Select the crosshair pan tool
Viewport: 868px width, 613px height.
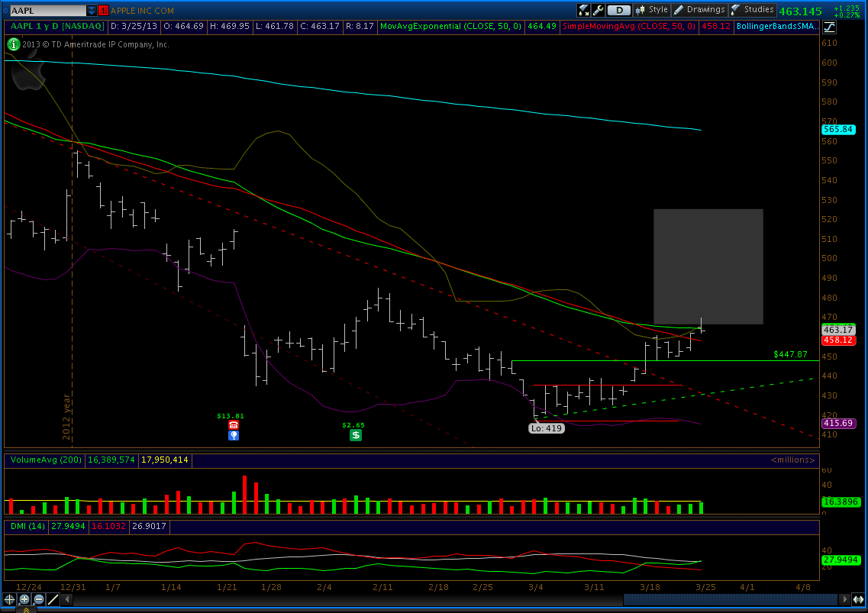(x=9, y=598)
